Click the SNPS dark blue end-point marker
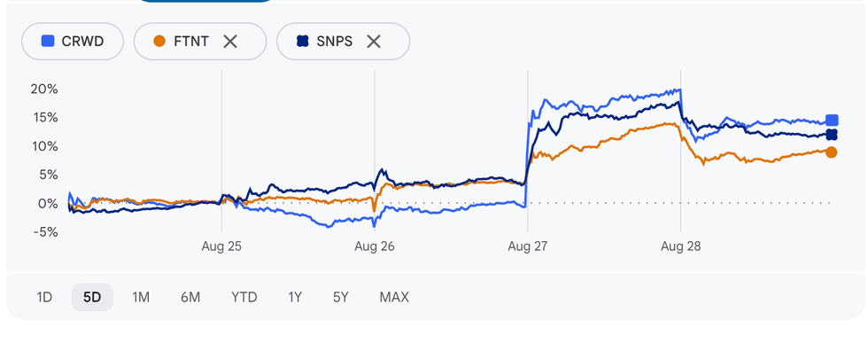The width and height of the screenshot is (868, 351). (x=832, y=135)
